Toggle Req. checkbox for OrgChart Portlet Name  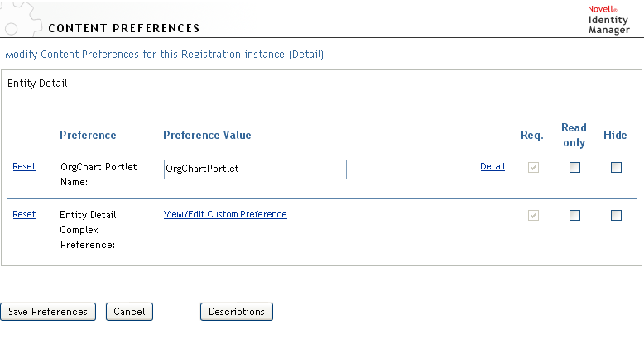(x=534, y=167)
